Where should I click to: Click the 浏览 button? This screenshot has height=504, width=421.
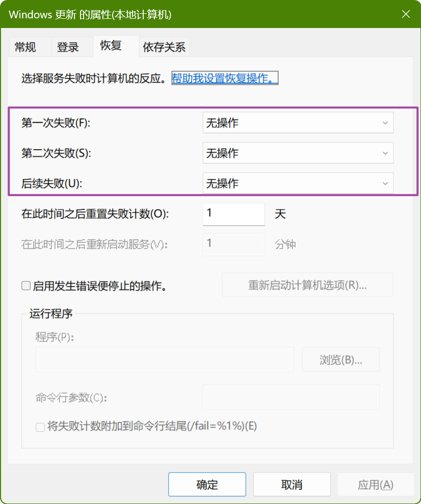[x=341, y=360]
